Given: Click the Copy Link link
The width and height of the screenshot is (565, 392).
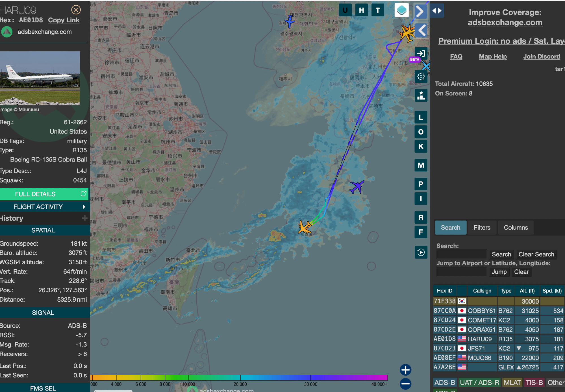Looking at the screenshot, I should pos(64,20).
